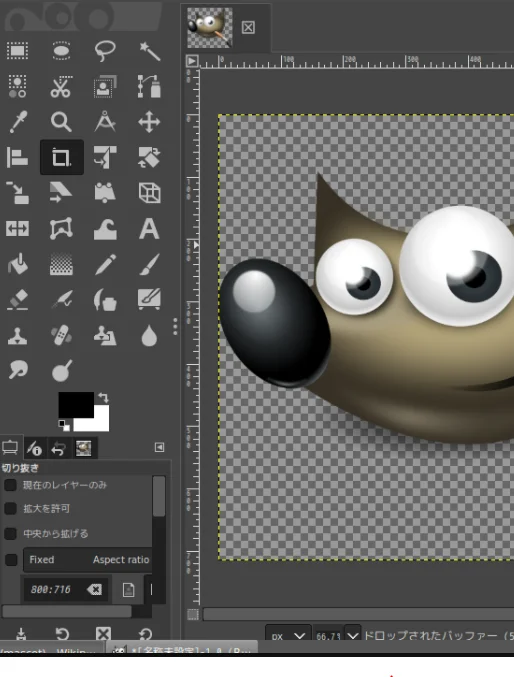The height and width of the screenshot is (677, 514).
Task: Open the Undo History tab
Action: click(59, 448)
